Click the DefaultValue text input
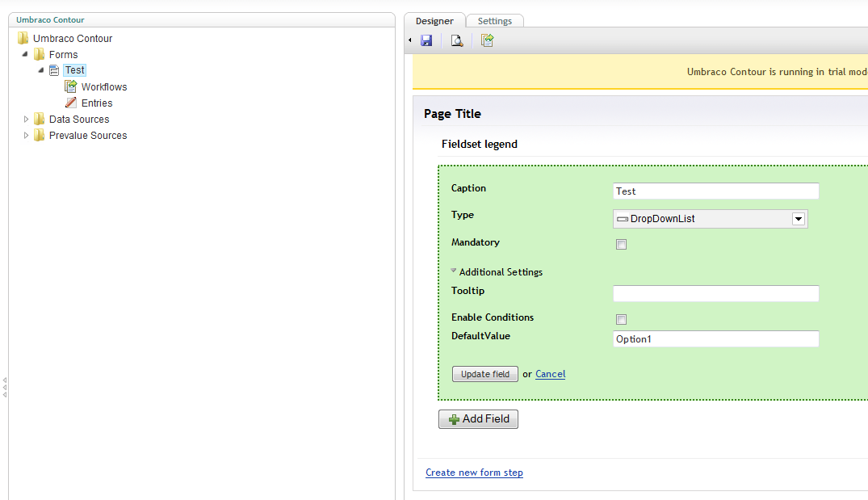Image resolution: width=868 pixels, height=500 pixels. point(715,339)
